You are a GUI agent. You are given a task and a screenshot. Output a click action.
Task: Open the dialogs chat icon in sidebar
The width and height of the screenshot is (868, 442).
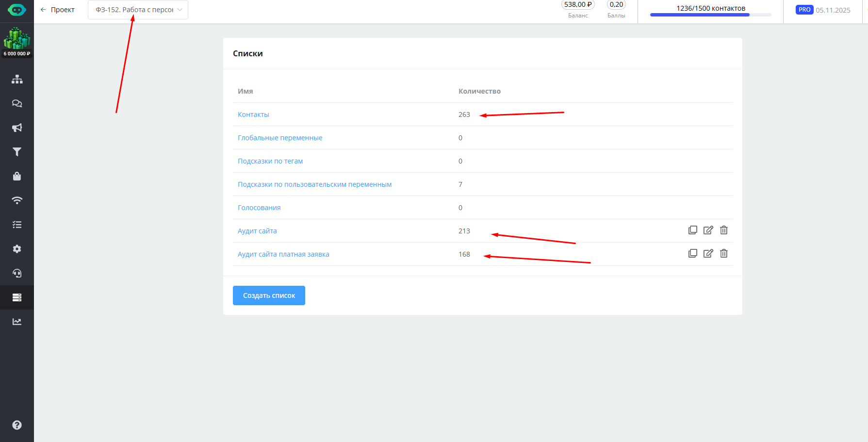tap(17, 103)
